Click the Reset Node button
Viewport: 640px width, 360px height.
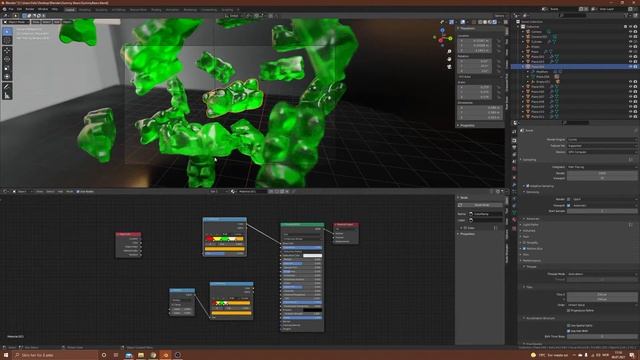(481, 205)
